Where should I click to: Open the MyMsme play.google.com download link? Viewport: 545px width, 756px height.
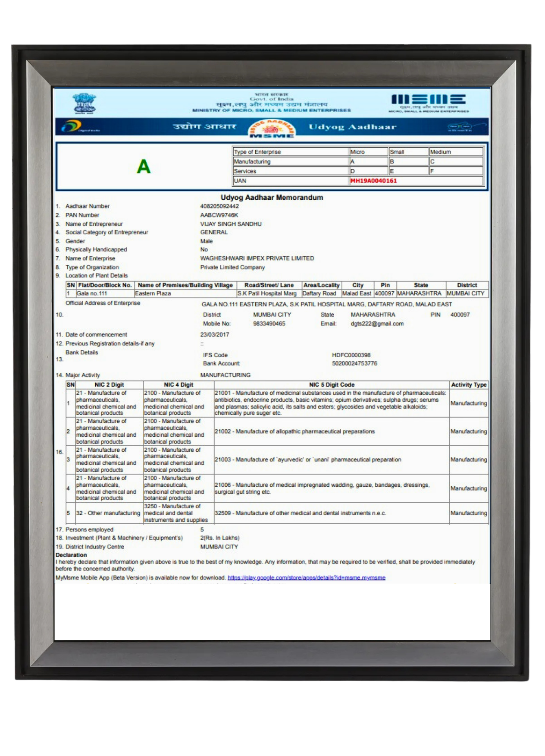pyautogui.click(x=307, y=578)
